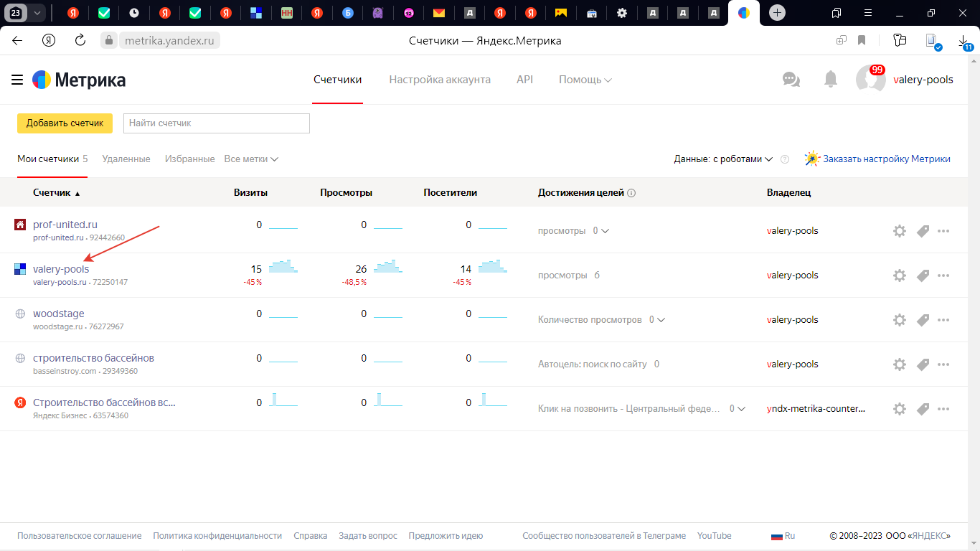
Task: Switch to the Удаленные tab
Action: 126,159
